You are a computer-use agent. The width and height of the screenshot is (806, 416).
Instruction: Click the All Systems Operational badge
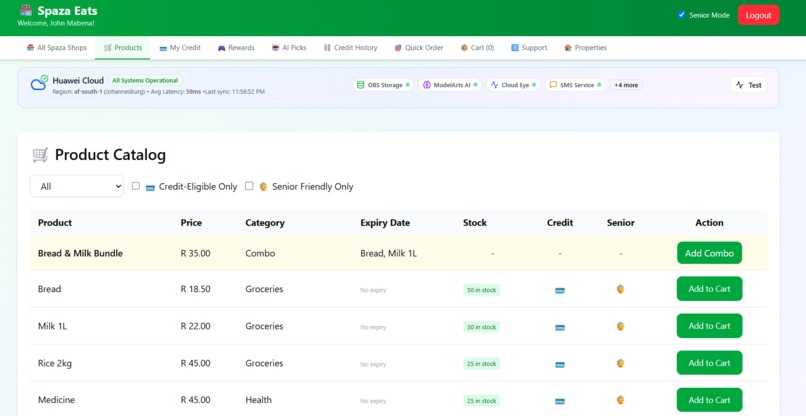coord(145,81)
